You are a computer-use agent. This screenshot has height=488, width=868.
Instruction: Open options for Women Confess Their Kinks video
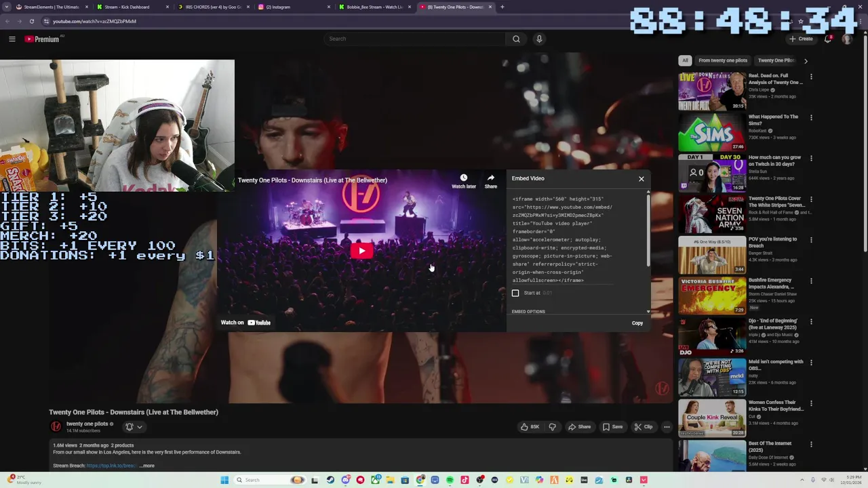[x=811, y=404]
